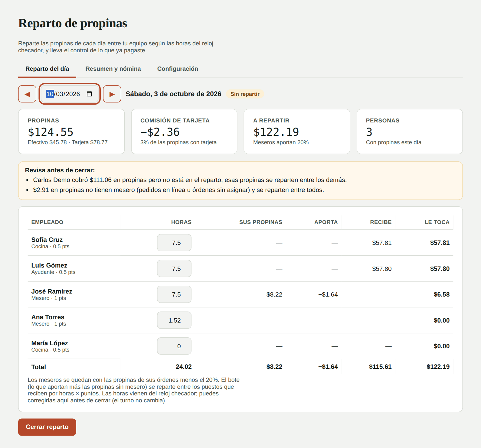Click the Ana Torres employee name
The height and width of the screenshot is (448, 481).
(48, 317)
